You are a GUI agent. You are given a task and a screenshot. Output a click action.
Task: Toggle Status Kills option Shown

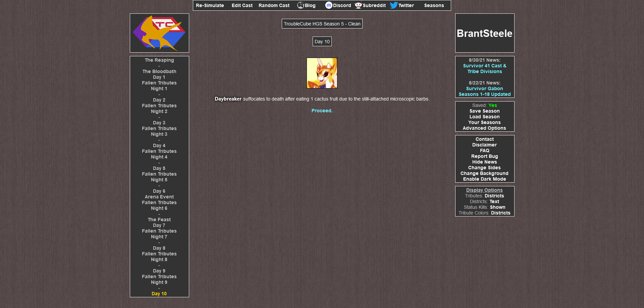click(498, 207)
